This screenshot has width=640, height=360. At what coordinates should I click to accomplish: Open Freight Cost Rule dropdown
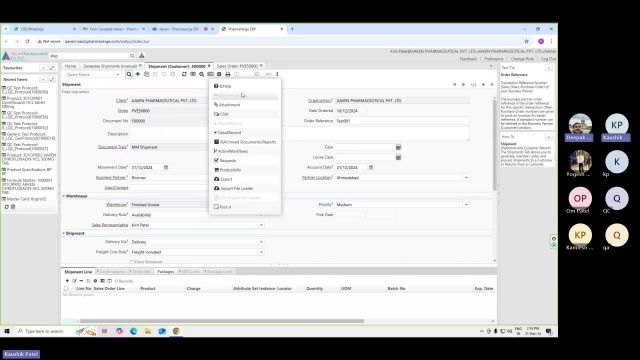(261, 252)
